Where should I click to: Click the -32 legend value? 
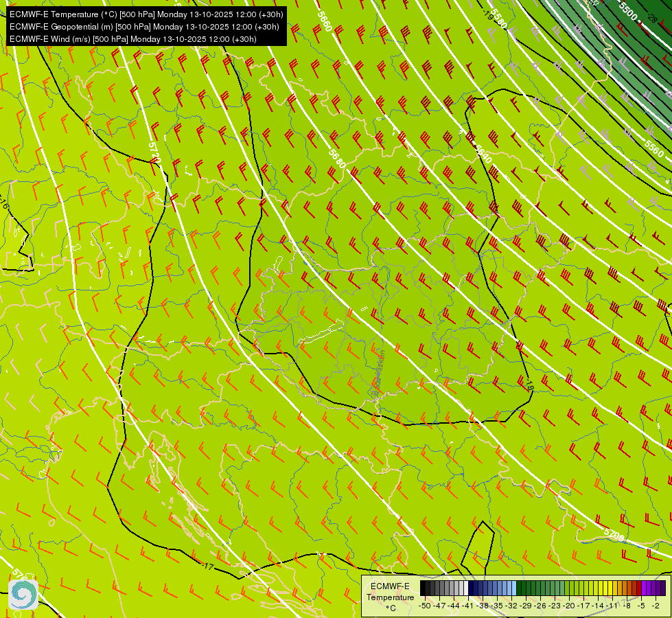pos(511,606)
